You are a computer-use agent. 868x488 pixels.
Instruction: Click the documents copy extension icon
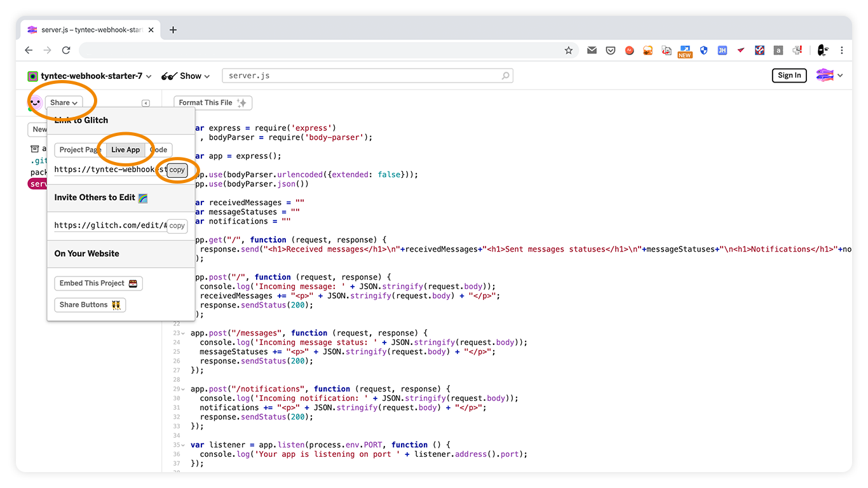tap(666, 50)
